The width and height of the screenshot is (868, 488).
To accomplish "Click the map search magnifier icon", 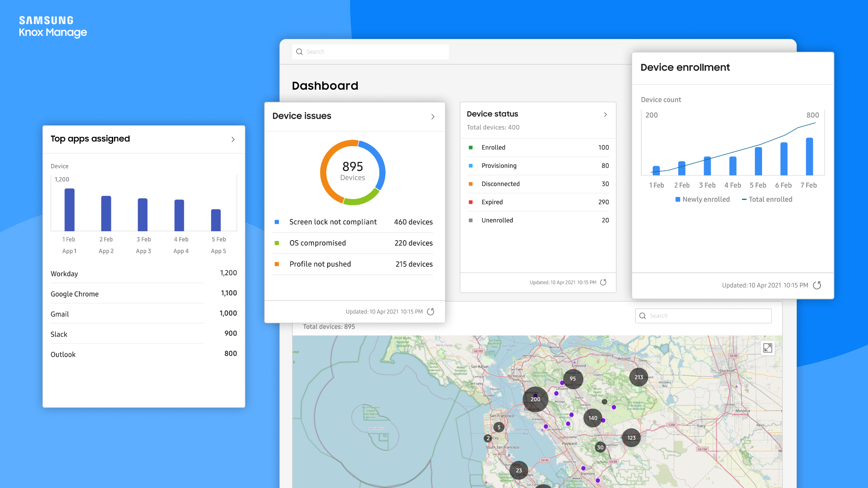I will click(643, 316).
